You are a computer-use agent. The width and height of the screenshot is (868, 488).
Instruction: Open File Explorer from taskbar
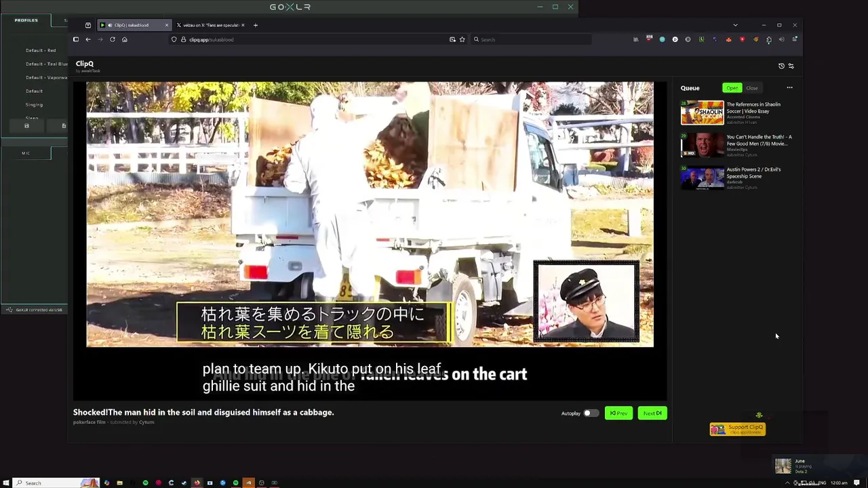point(119,483)
